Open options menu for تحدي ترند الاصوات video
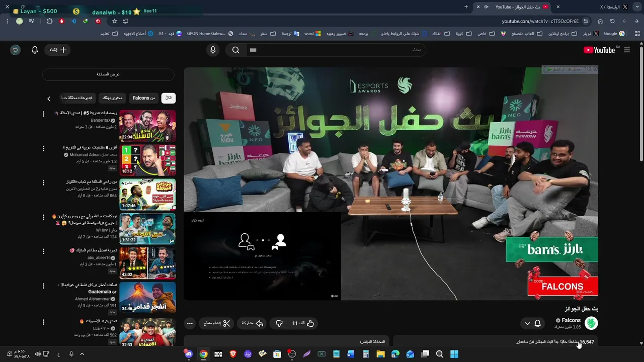Viewport: 644px width, 362px height. pyautogui.click(x=43, y=322)
